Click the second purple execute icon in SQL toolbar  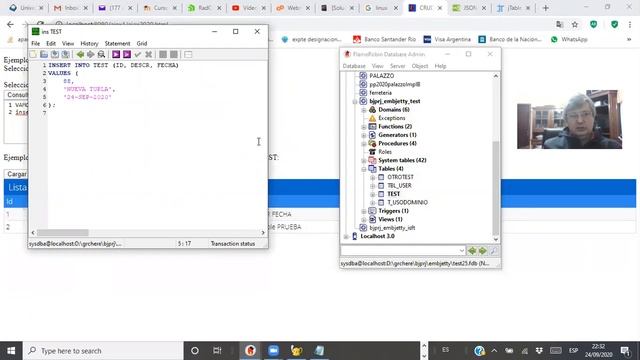(x=127, y=54)
